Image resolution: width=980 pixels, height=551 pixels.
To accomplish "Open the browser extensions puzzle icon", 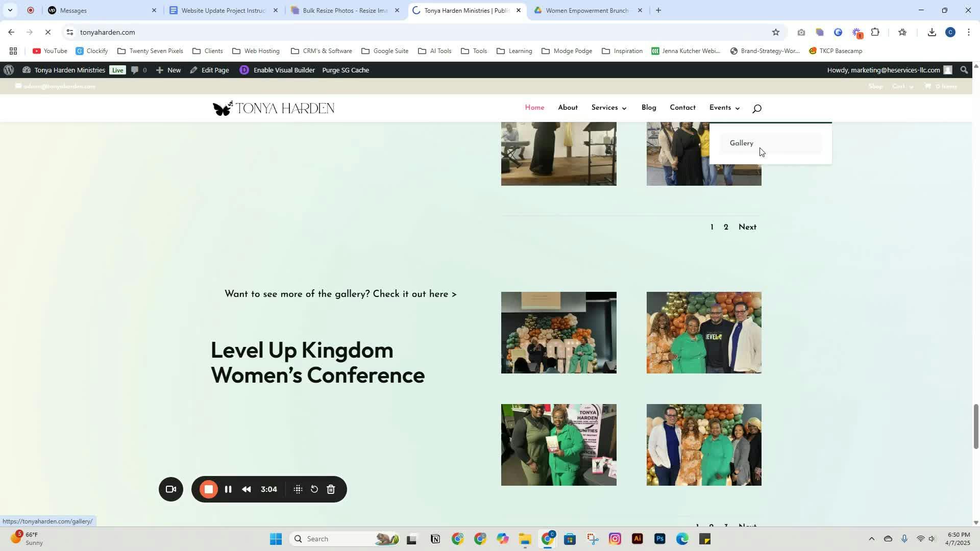I will 875,32.
